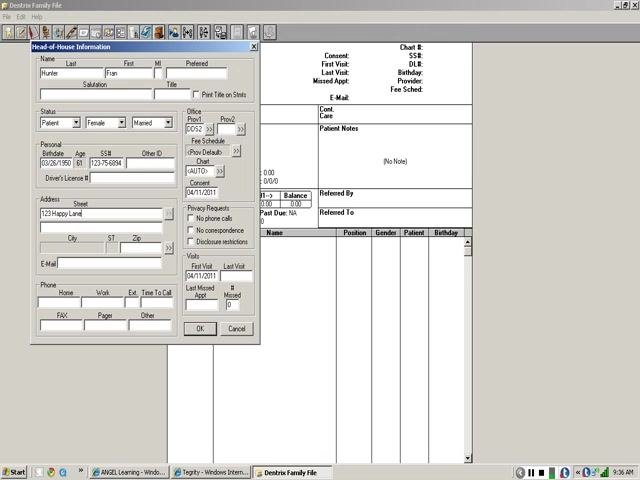Open Internet Explorer quick launch icon

(x=63, y=472)
